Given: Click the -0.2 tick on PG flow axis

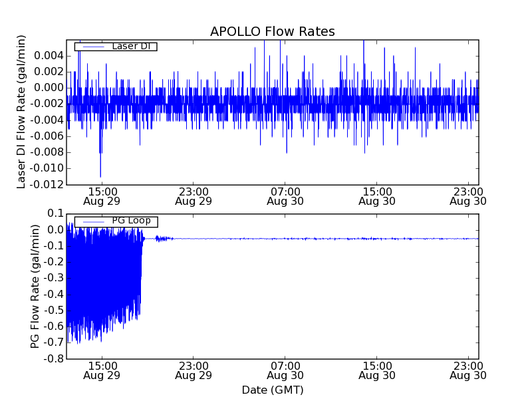Looking at the screenshot, I should click(54, 262).
